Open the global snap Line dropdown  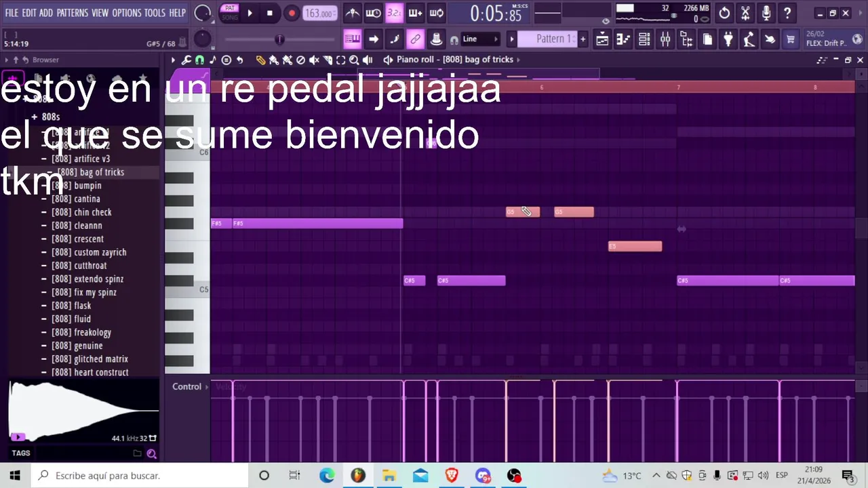[x=480, y=39]
